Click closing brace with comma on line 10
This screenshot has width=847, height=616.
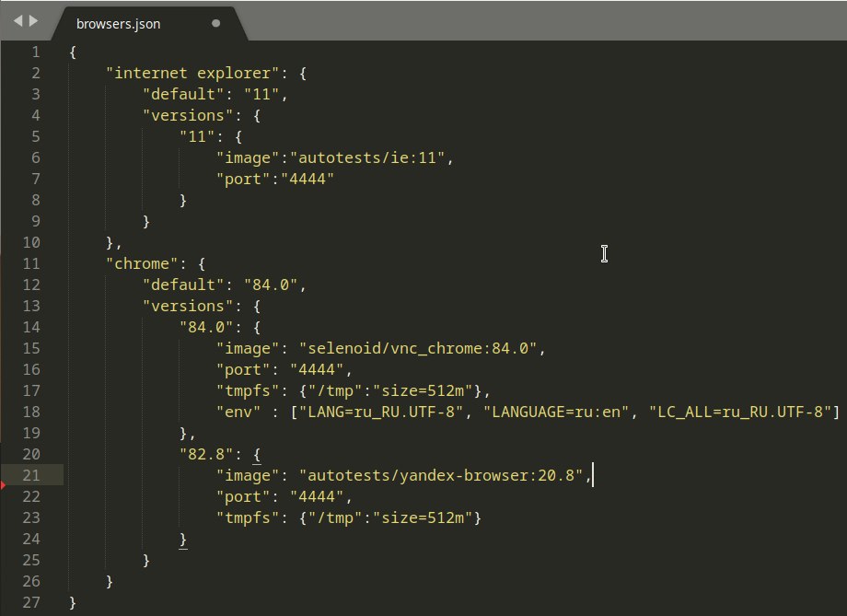tap(113, 242)
